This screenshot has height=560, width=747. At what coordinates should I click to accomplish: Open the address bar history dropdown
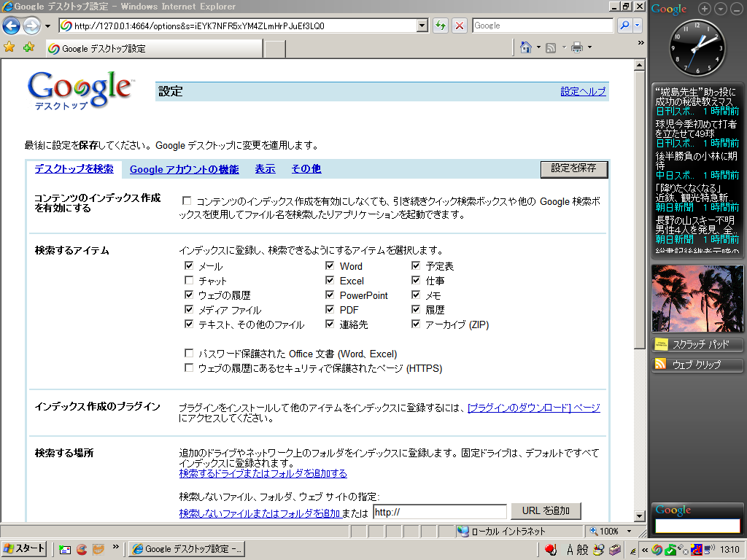[422, 26]
